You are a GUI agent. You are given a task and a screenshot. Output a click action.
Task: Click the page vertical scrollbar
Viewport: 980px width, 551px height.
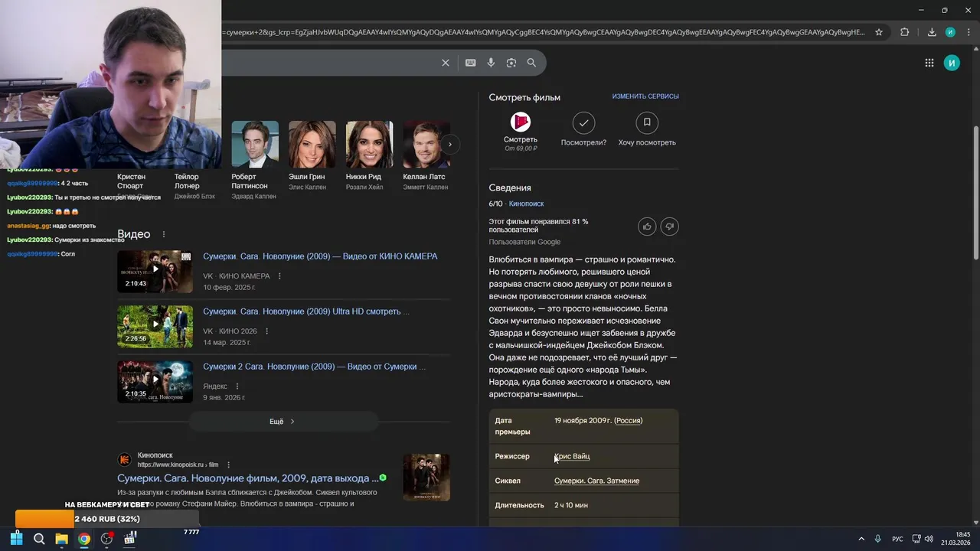[975, 191]
